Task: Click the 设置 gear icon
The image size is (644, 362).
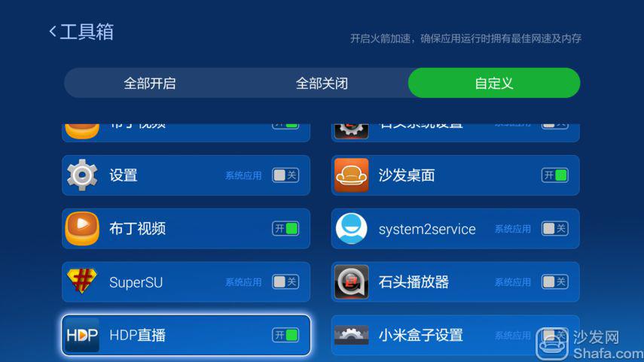Action: (82, 175)
